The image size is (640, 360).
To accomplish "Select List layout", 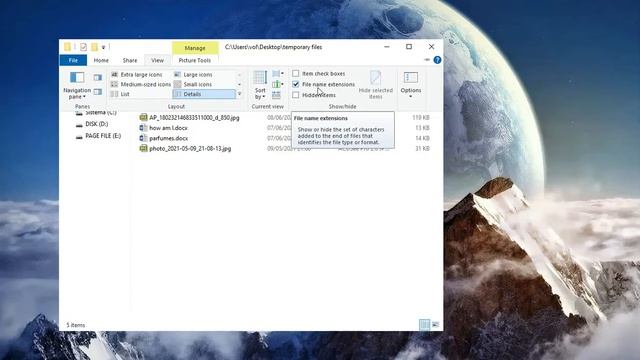I will (x=140, y=94).
